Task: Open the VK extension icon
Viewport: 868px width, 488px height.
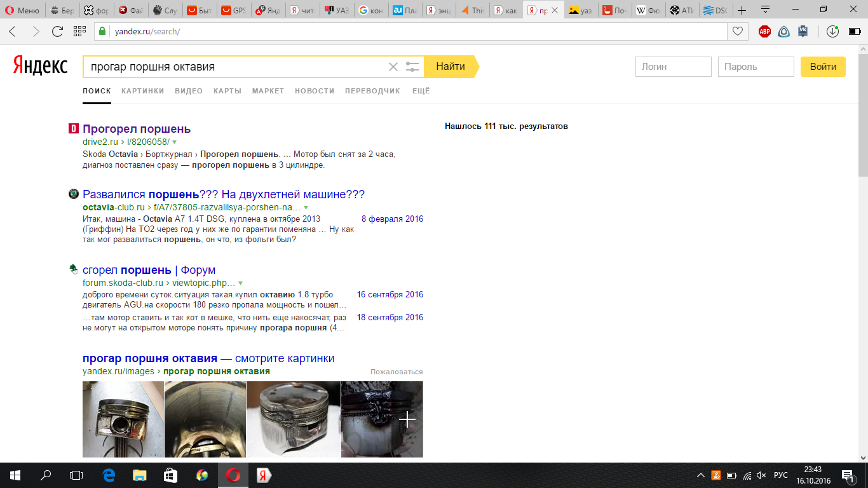Action: point(803,32)
